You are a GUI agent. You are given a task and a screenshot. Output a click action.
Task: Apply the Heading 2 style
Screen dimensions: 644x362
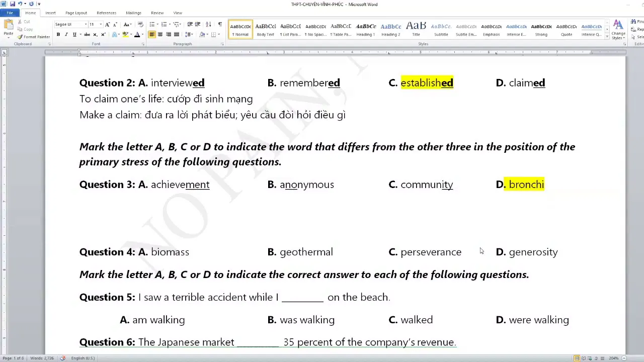click(391, 30)
